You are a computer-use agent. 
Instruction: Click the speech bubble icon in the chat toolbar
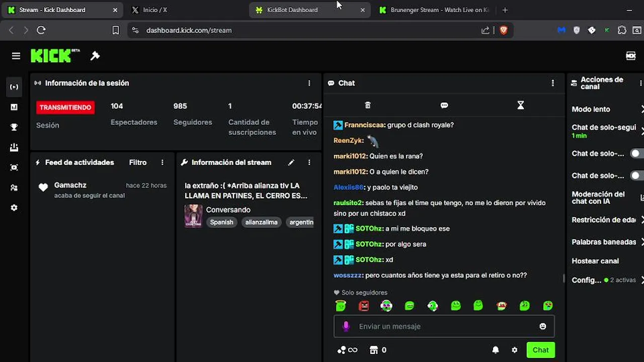[x=444, y=105]
